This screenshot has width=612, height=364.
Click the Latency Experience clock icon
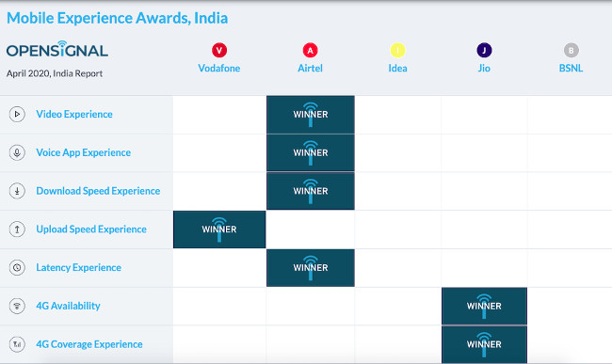[x=17, y=268]
